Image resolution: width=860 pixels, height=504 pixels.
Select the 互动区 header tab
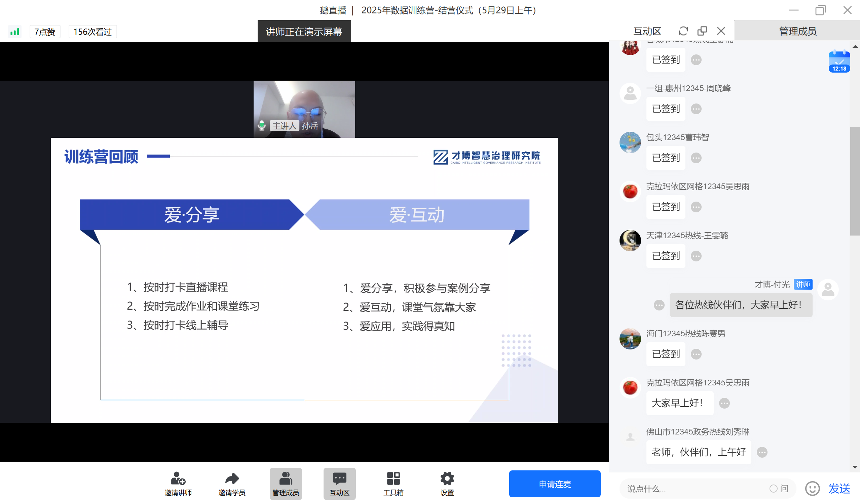point(647,31)
